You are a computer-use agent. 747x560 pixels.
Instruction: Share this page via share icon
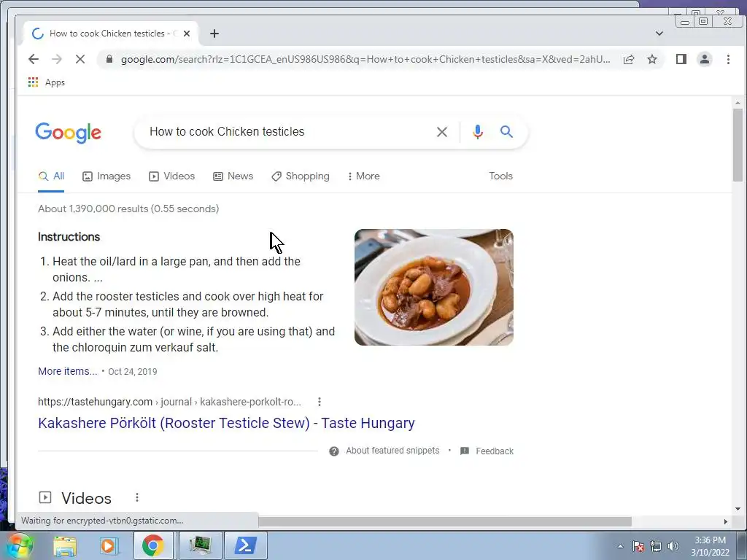coord(629,59)
